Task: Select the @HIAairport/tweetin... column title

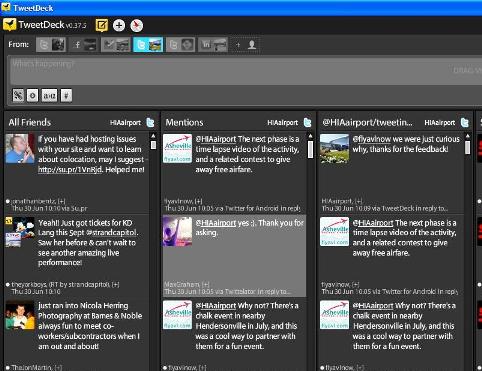Action: click(368, 122)
